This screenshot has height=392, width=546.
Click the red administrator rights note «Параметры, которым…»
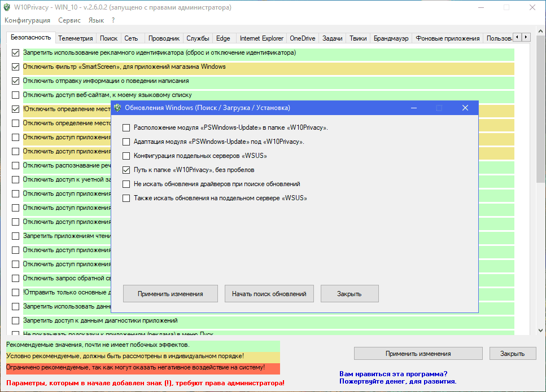145,384
